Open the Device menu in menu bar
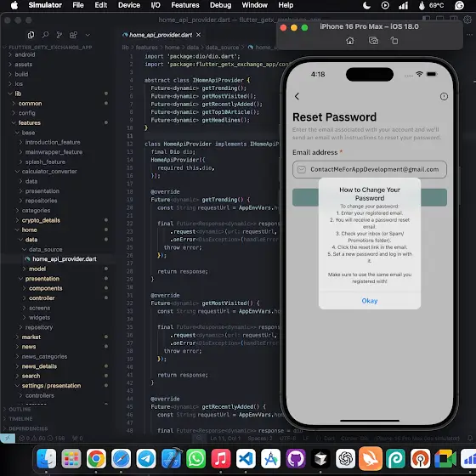The height and width of the screenshot is (476, 476). (x=129, y=5)
